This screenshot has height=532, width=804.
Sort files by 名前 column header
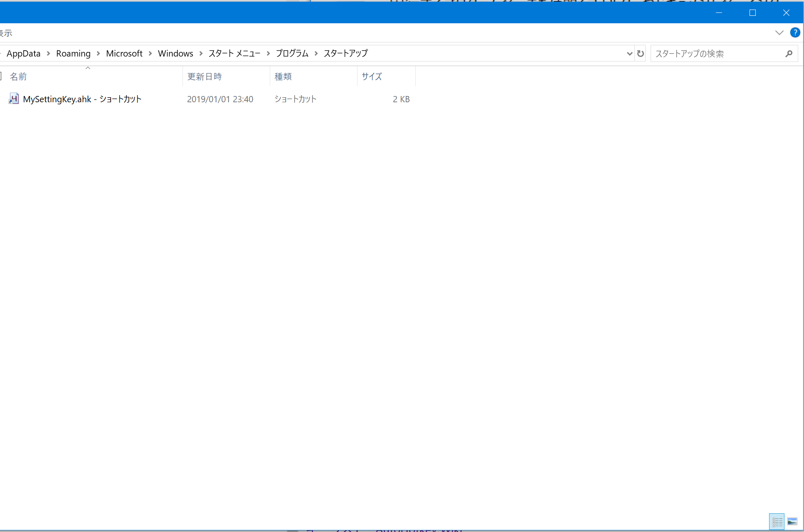pyautogui.click(x=18, y=76)
